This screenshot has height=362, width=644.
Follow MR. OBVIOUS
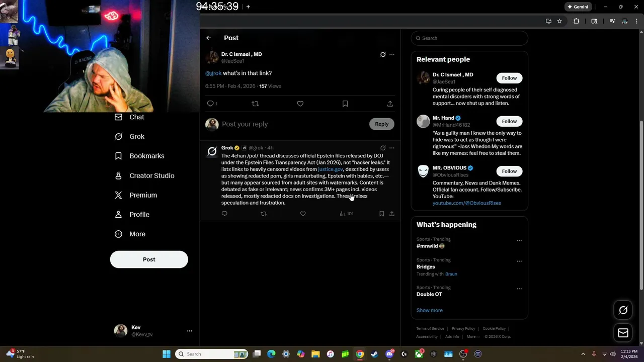509,171
